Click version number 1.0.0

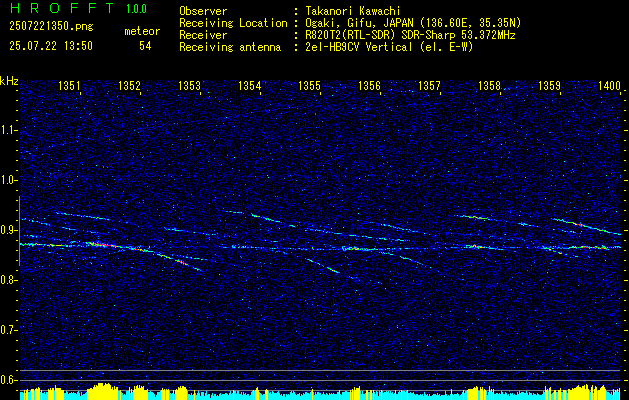[136, 8]
